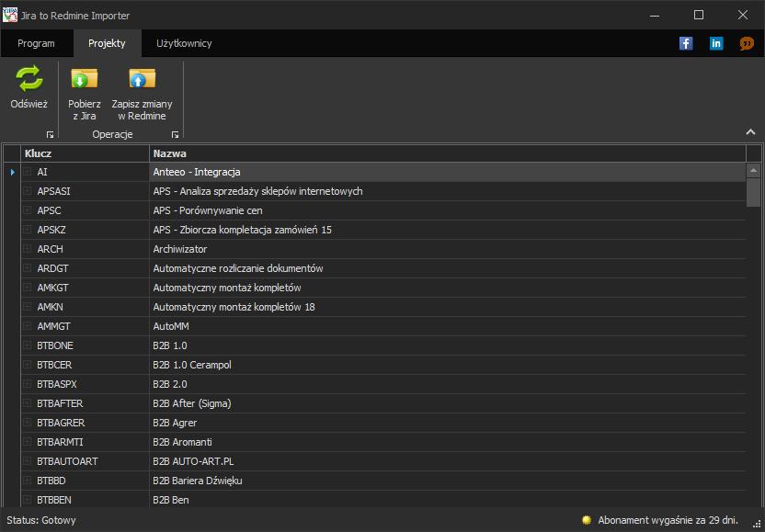
Task: Select the Projekty tab
Action: click(x=107, y=43)
